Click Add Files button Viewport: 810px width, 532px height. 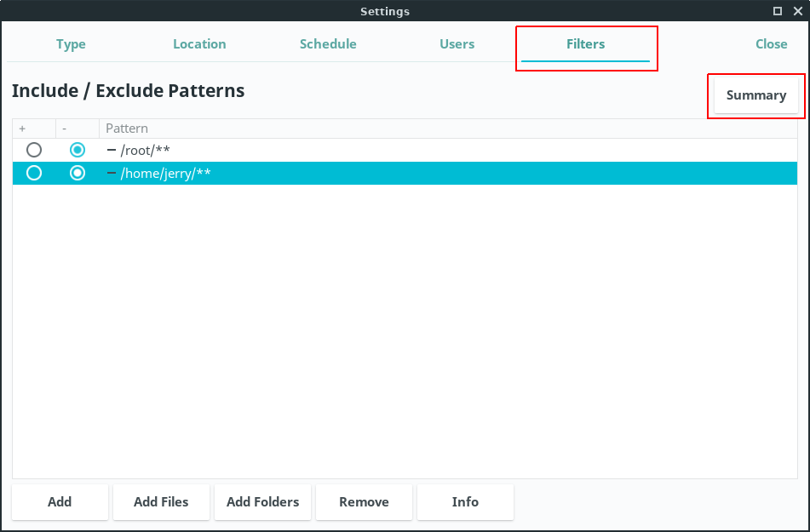[x=161, y=502]
